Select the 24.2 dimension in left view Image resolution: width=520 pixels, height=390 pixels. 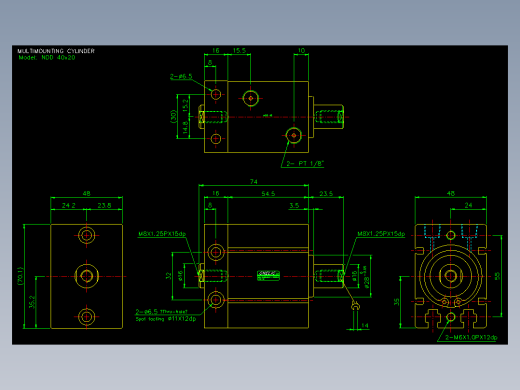pos(69,205)
